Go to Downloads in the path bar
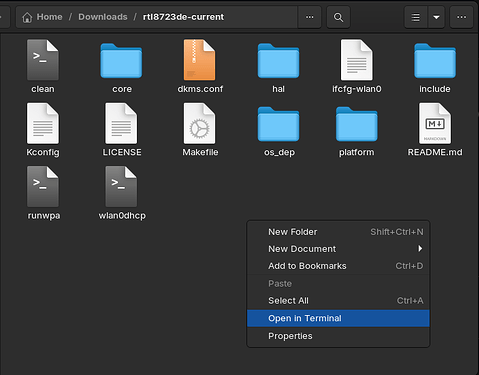 tap(103, 17)
